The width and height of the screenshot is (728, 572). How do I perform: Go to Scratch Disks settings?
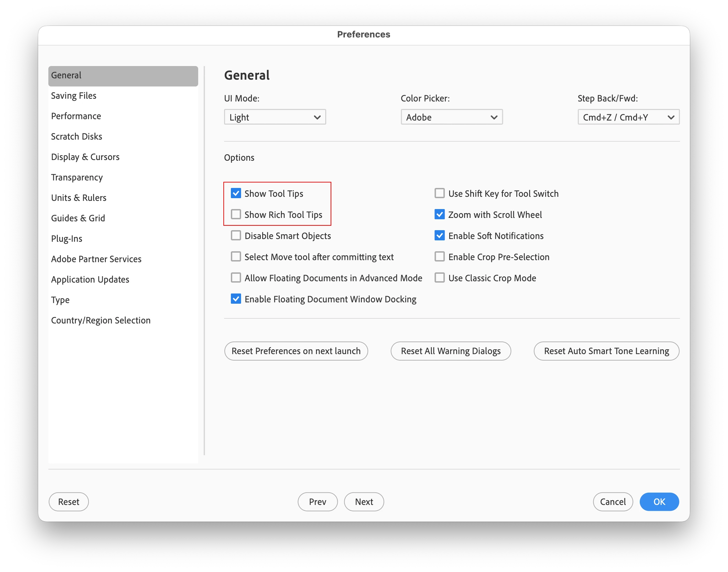tap(77, 137)
